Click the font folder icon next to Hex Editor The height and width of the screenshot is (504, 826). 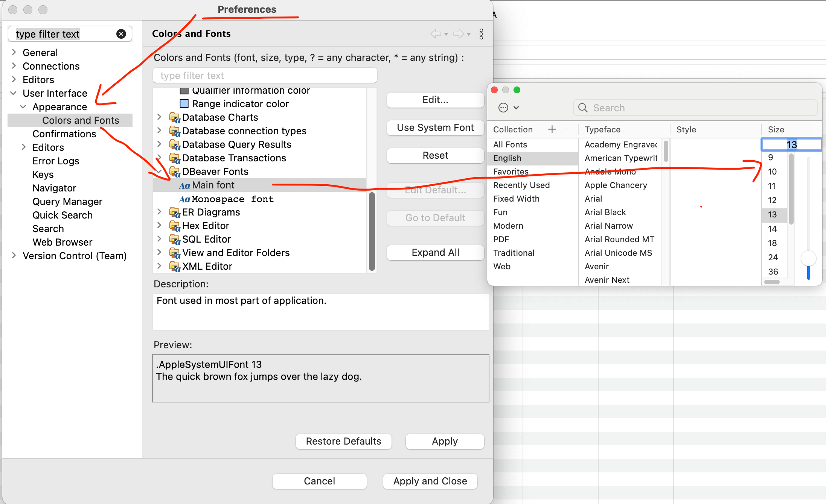point(175,225)
